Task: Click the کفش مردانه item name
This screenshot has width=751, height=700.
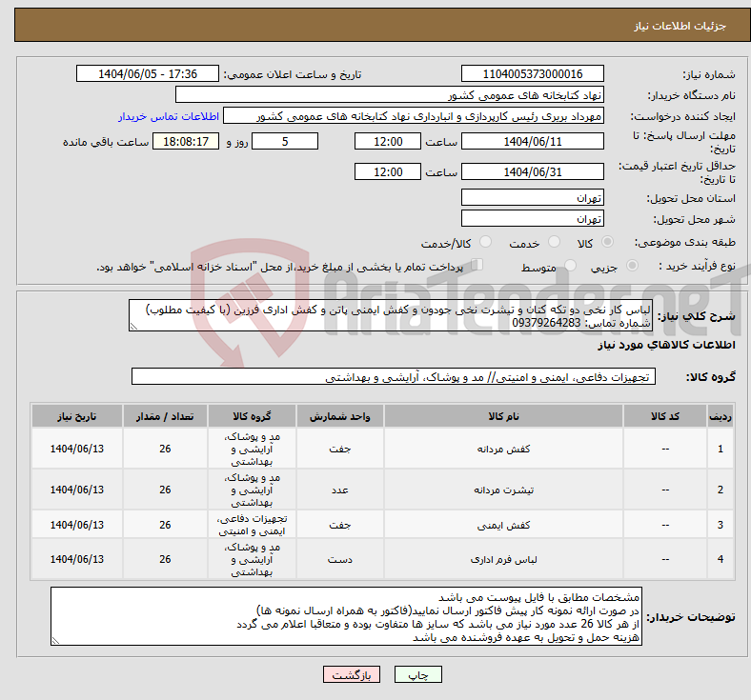Action: click(503, 449)
